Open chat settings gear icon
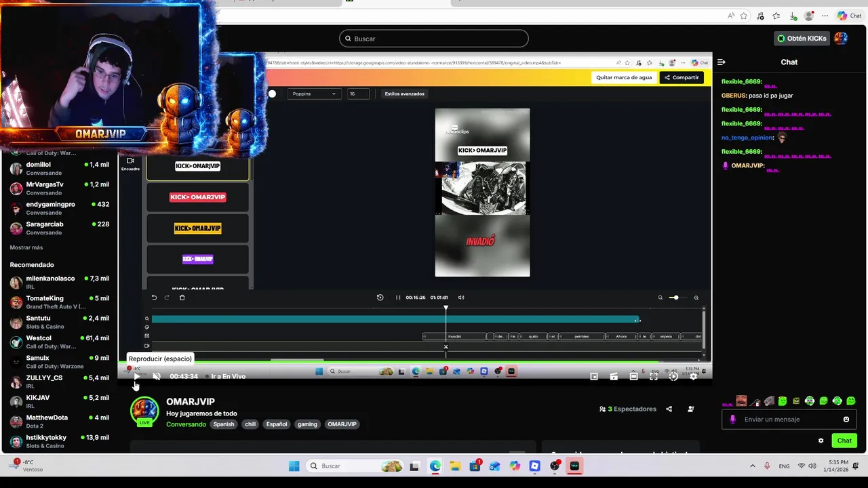 [x=821, y=441]
